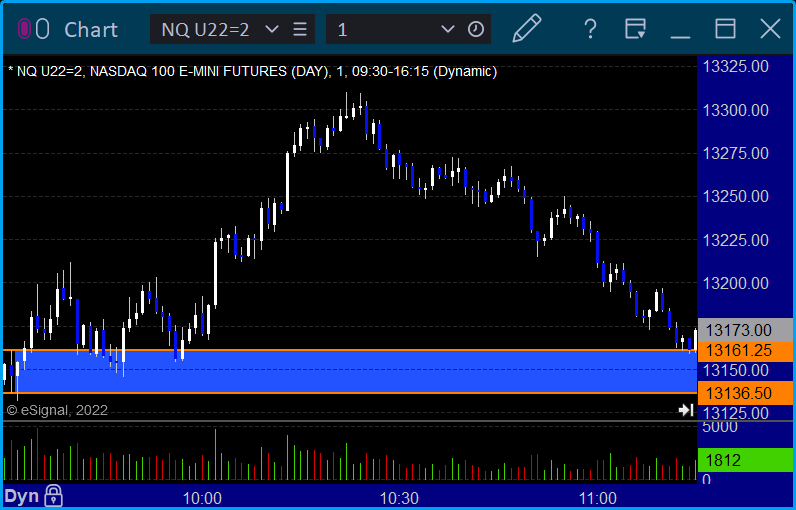Image resolution: width=796 pixels, height=510 pixels.
Task: Maximize the Chart window
Action: click(x=725, y=29)
